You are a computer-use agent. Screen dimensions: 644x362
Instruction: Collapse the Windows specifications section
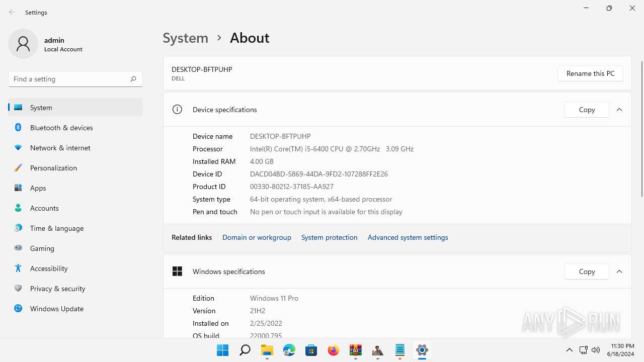pos(619,271)
